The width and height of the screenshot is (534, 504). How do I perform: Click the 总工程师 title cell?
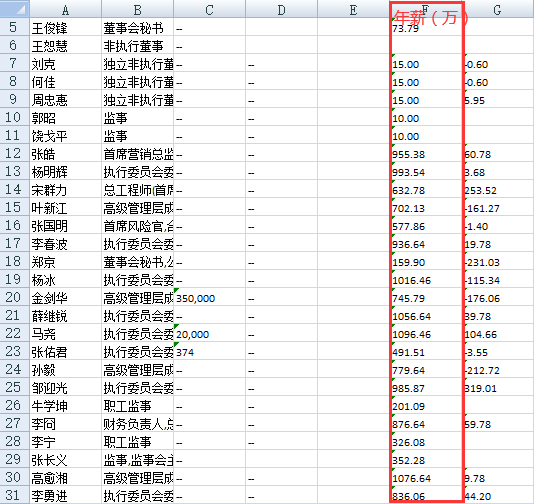(x=138, y=189)
